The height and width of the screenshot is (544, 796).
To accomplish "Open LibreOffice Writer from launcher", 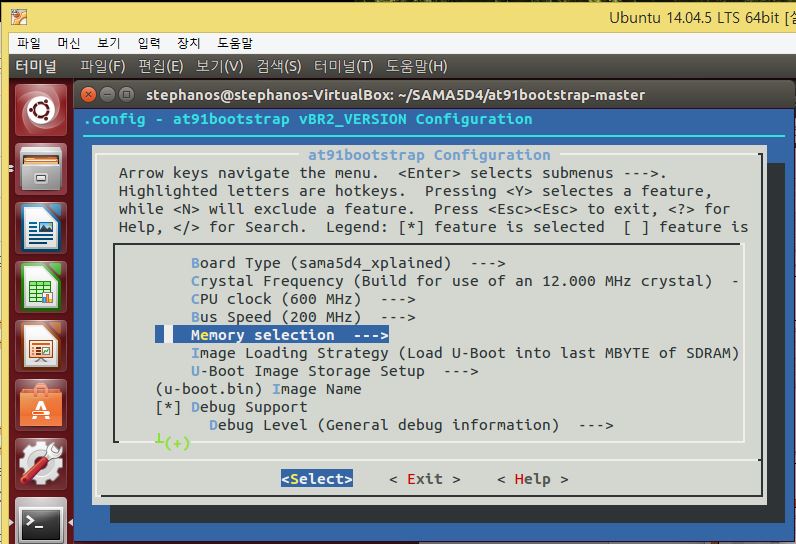I will 41,227.
